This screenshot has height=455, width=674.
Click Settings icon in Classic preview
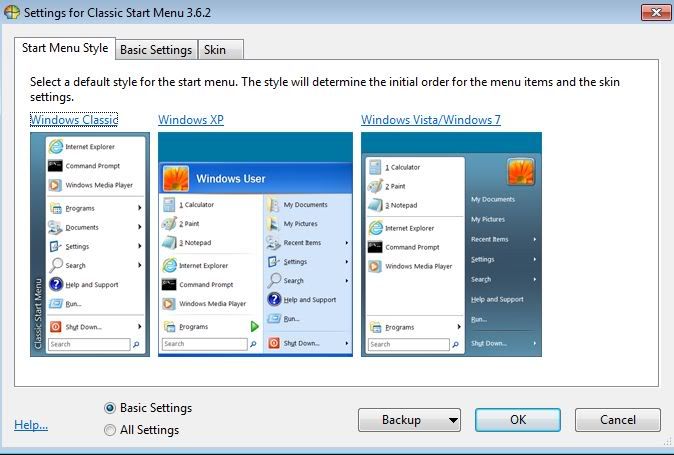pyautogui.click(x=55, y=246)
